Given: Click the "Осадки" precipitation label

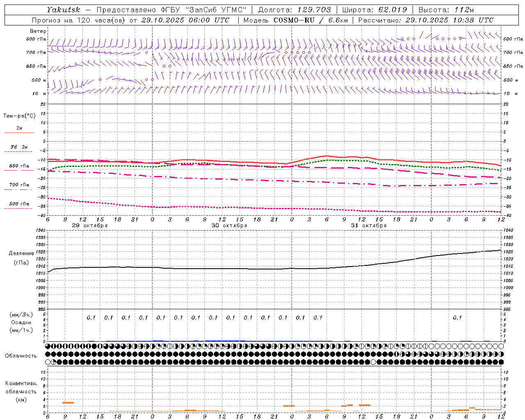Looking at the screenshot, I should point(21,322).
